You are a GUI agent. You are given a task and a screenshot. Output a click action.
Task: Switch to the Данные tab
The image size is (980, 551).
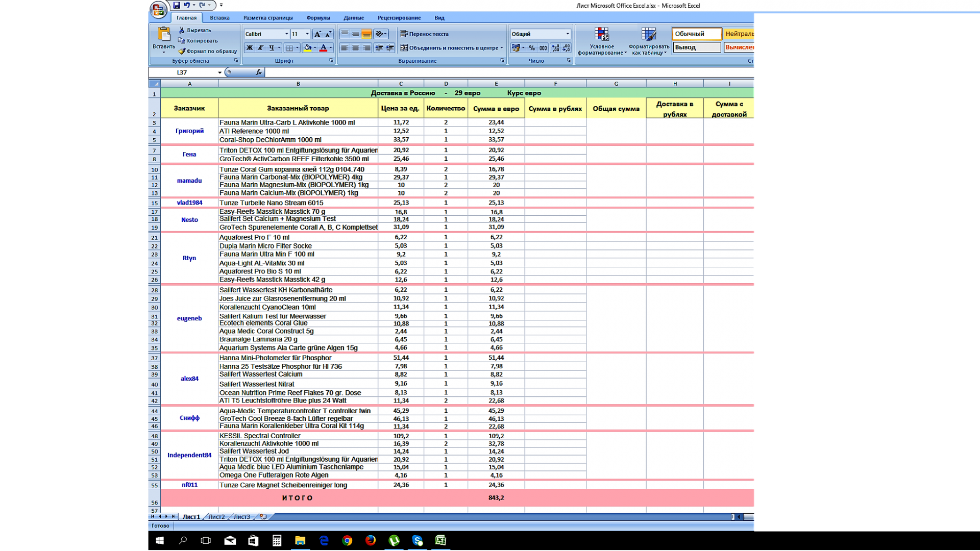click(x=354, y=18)
